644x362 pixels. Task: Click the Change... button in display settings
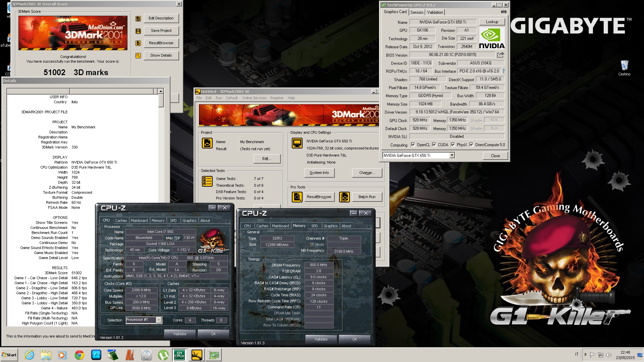367,173
